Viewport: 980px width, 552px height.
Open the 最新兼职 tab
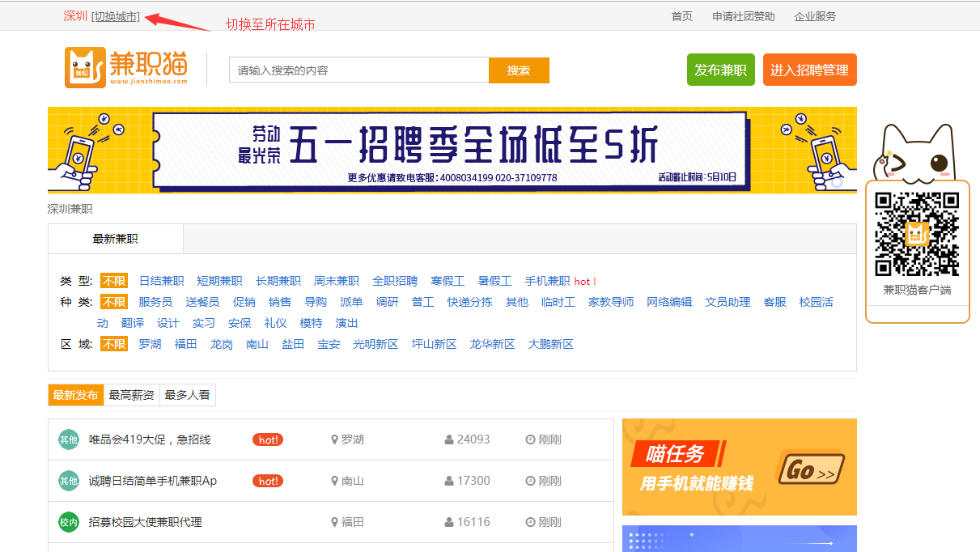116,239
